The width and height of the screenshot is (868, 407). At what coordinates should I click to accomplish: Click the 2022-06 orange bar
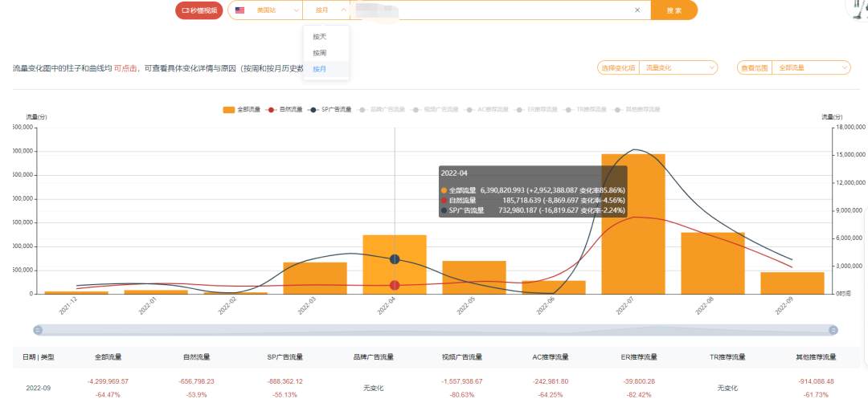tap(554, 287)
